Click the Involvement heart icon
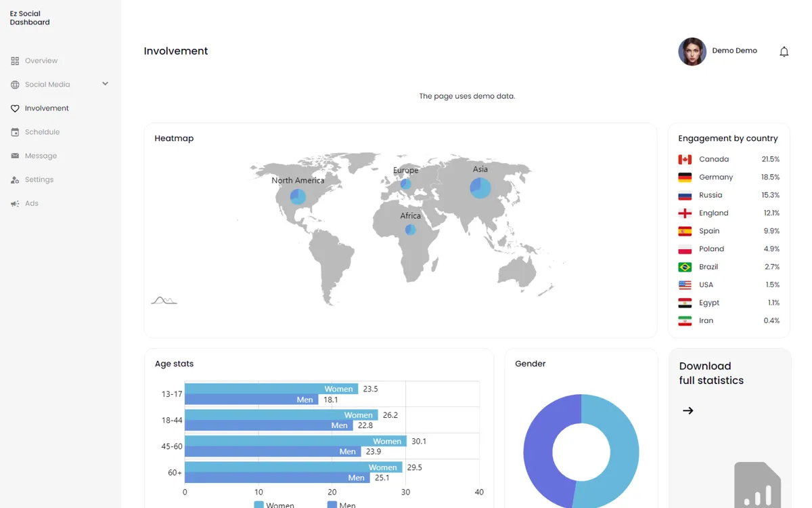The width and height of the screenshot is (812, 508). click(15, 108)
